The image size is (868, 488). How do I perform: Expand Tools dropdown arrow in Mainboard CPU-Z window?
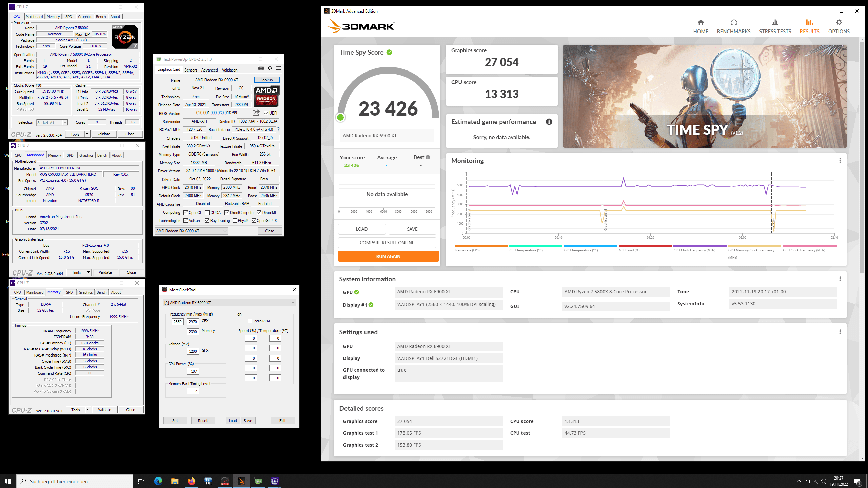tap(88, 272)
